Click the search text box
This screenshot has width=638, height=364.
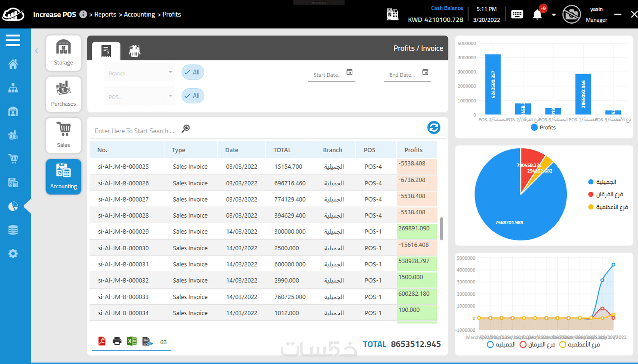pos(135,131)
